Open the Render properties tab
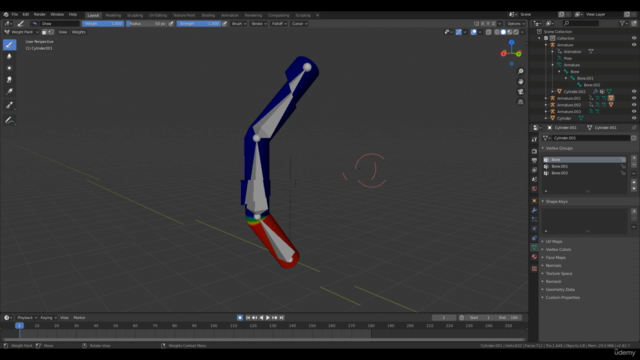640x360 pixels. coord(534,151)
